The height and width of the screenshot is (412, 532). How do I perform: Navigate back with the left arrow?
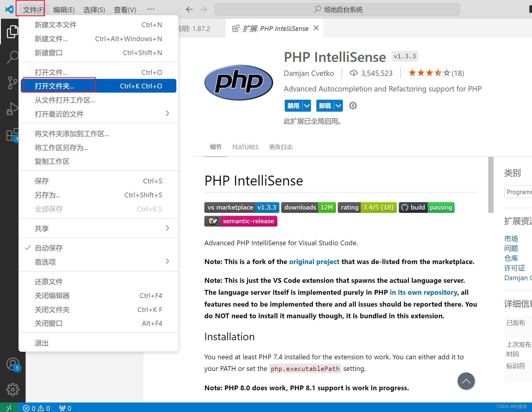pyautogui.click(x=189, y=10)
